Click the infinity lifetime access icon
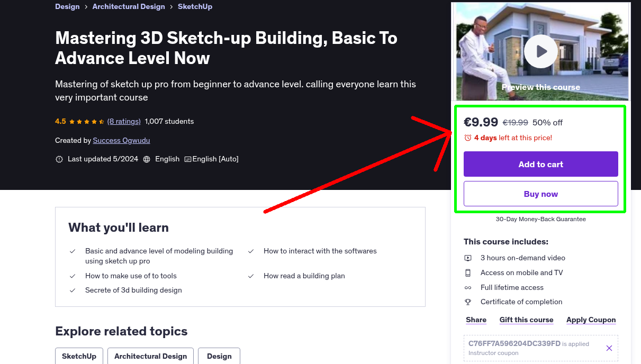 pyautogui.click(x=468, y=288)
